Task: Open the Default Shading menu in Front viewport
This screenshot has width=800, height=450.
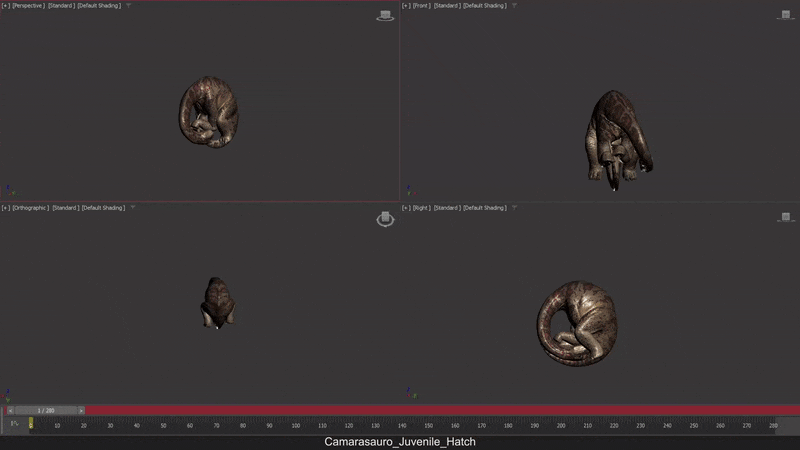Action: 485,6
